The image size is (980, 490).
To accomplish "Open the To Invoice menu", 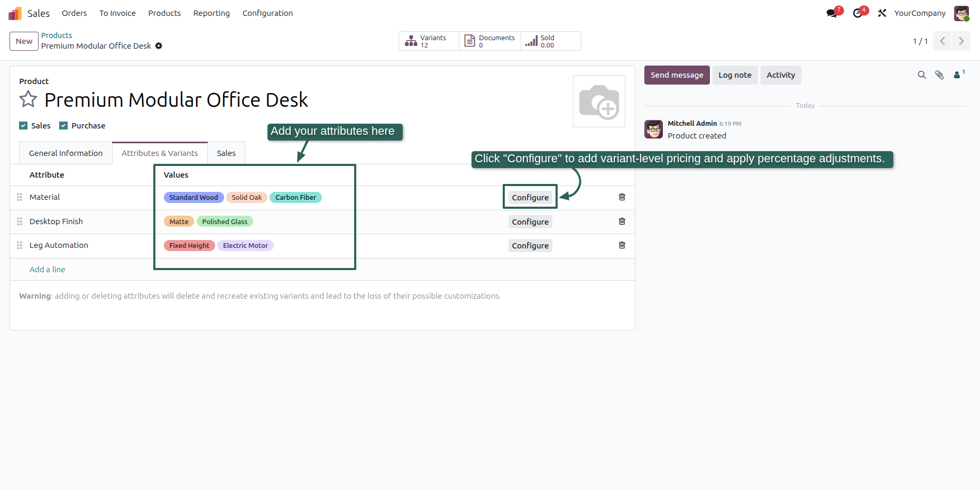I will [117, 13].
